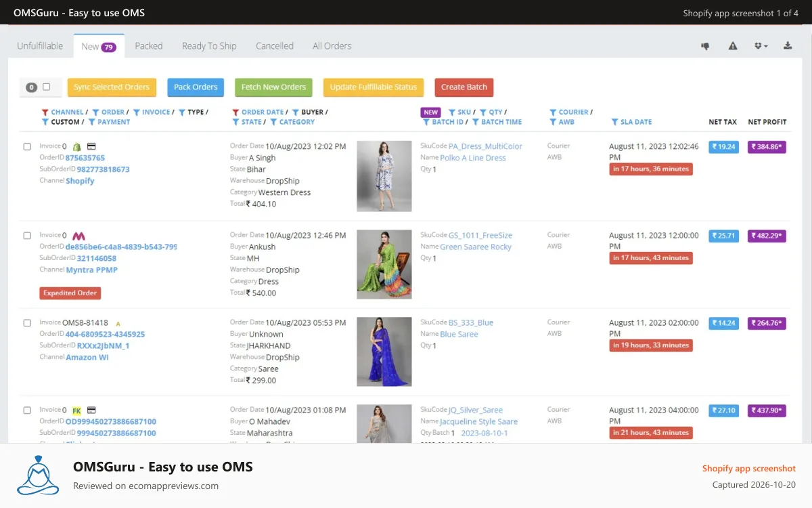Click the Shopify channel link
Viewport: 812px width, 508px height.
coord(80,181)
